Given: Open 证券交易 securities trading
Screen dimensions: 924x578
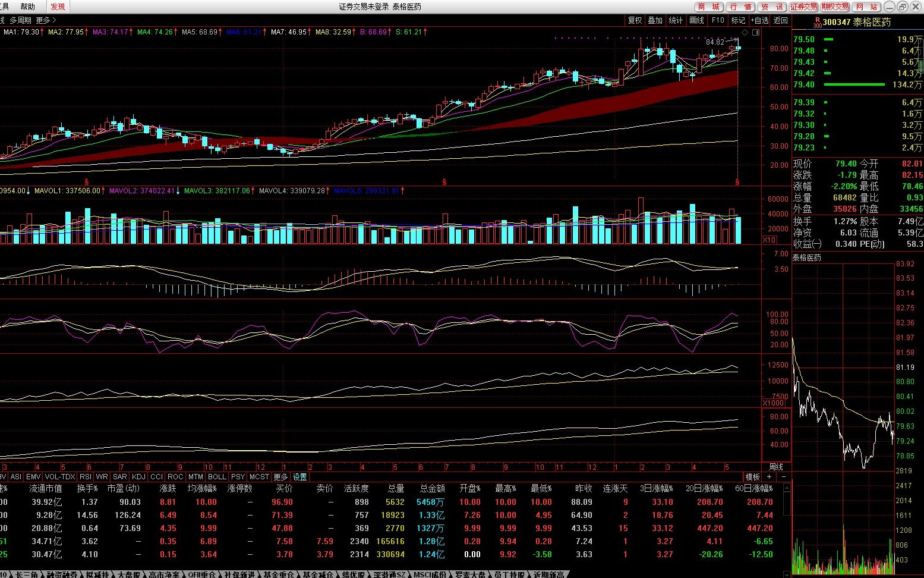Looking at the screenshot, I should pos(803,7).
